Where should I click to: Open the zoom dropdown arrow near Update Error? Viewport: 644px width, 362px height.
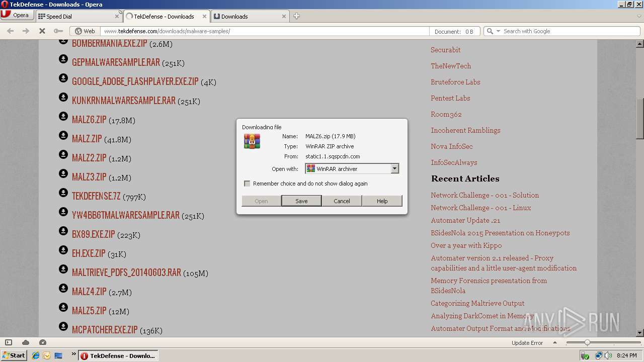coord(555,342)
